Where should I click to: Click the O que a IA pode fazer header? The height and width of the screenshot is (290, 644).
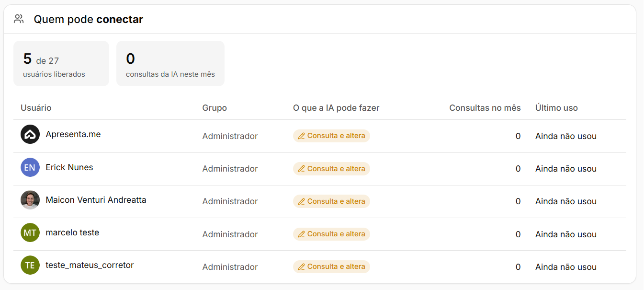pyautogui.click(x=336, y=108)
